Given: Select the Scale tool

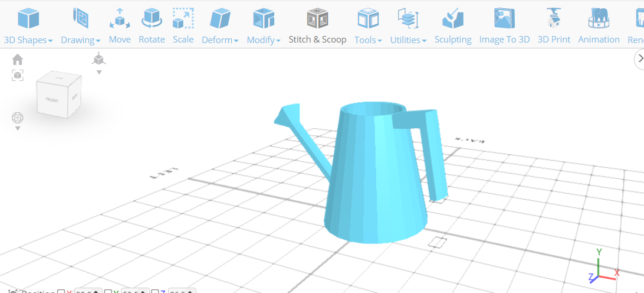Looking at the screenshot, I should (183, 26).
